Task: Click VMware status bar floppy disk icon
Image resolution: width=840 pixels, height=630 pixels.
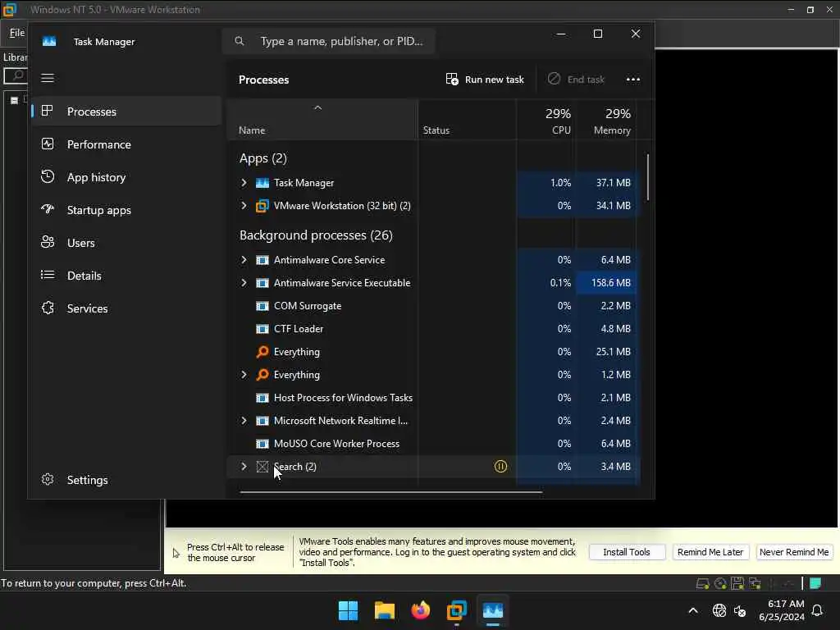Action: [x=737, y=583]
